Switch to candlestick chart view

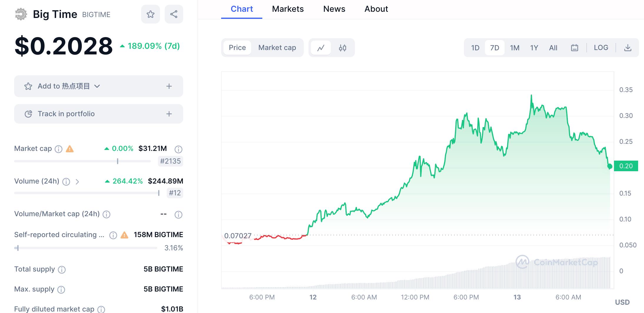pos(342,48)
